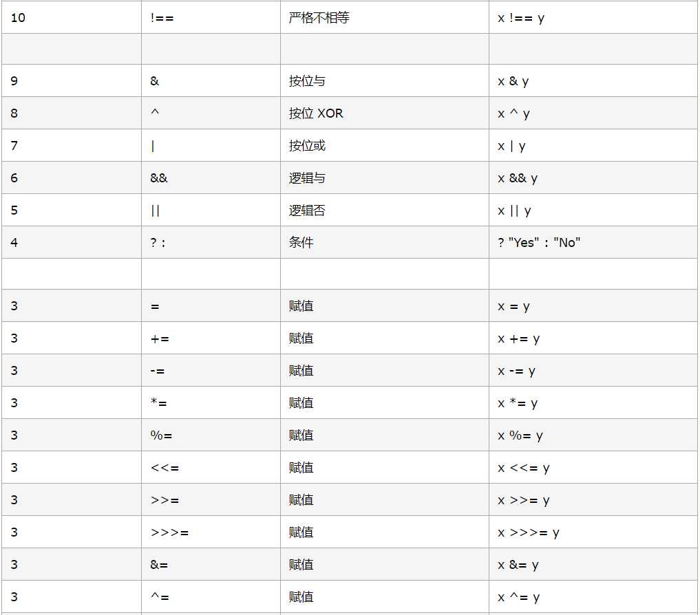This screenshot has width=700, height=615.
Task: Click the && logical operator cell
Action: 211,177
